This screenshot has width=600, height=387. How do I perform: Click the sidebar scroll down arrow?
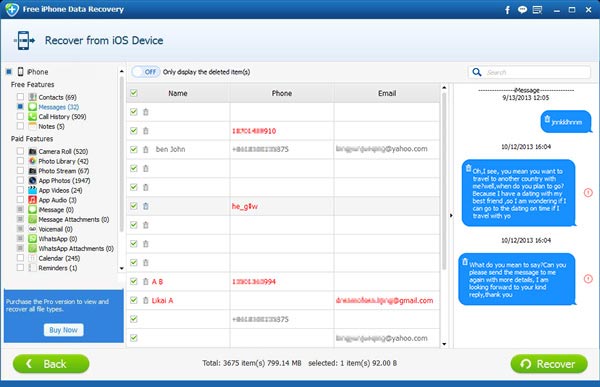point(122,268)
